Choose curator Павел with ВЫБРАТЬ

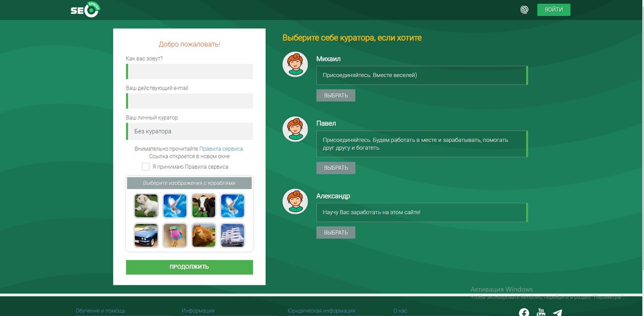coord(336,168)
